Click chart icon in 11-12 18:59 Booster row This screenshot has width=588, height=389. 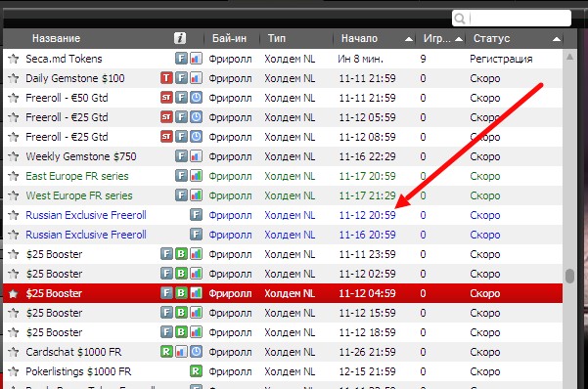click(x=196, y=332)
